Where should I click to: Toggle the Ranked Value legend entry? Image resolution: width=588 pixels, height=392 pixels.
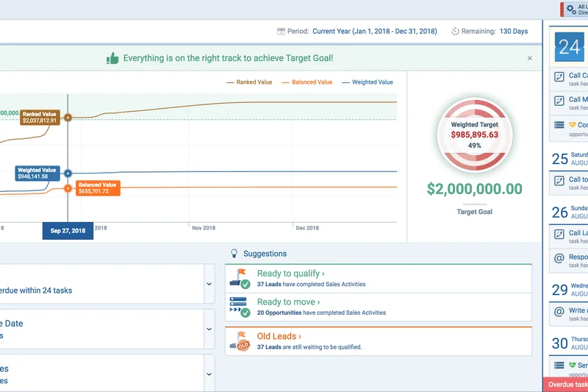click(x=249, y=82)
